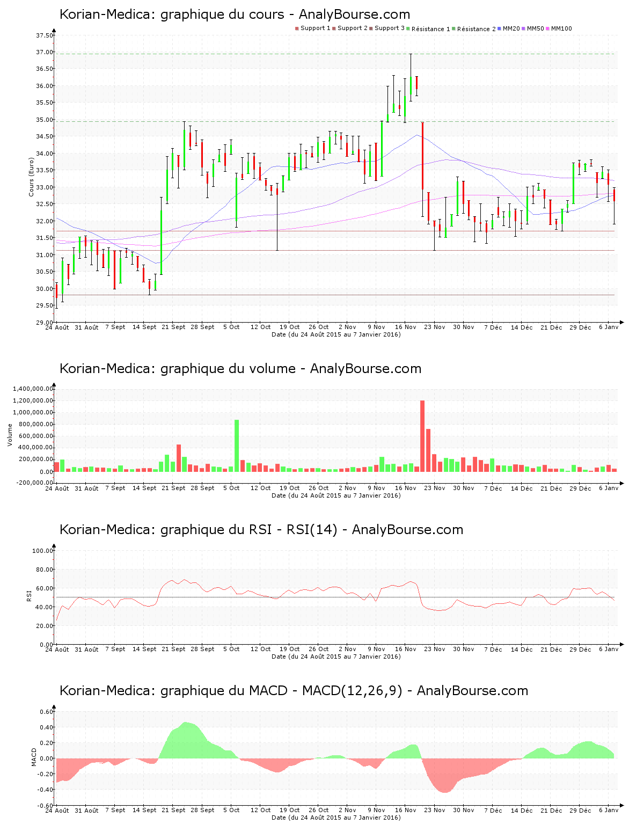
Task: Click '24 Août' on the price chart axis
Action: click(57, 327)
